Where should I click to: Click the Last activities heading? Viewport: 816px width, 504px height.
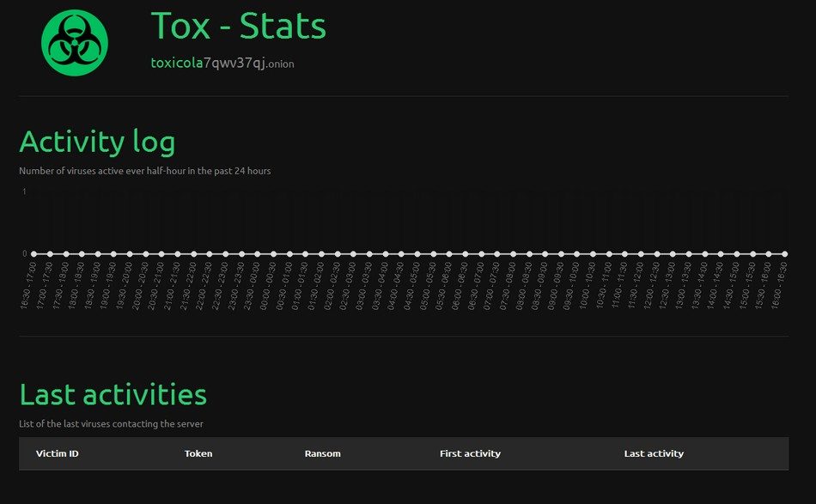tap(113, 394)
